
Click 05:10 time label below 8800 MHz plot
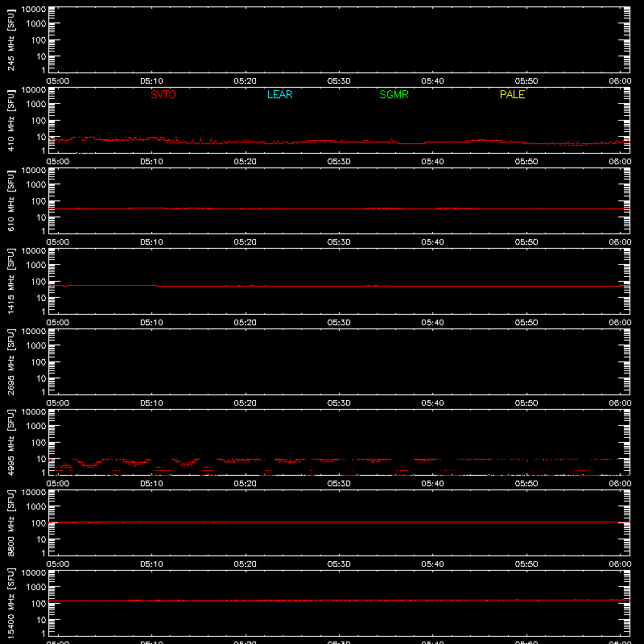[x=151, y=564]
